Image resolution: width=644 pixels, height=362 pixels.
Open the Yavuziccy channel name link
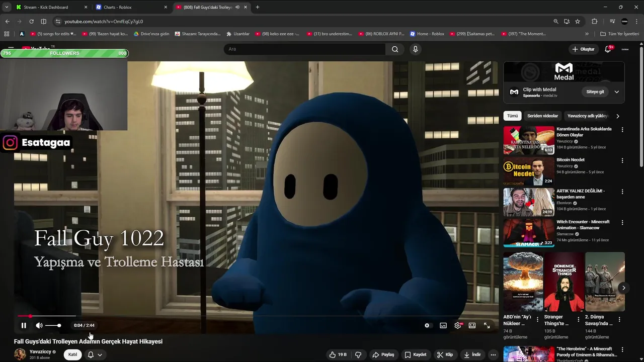coord(40,351)
